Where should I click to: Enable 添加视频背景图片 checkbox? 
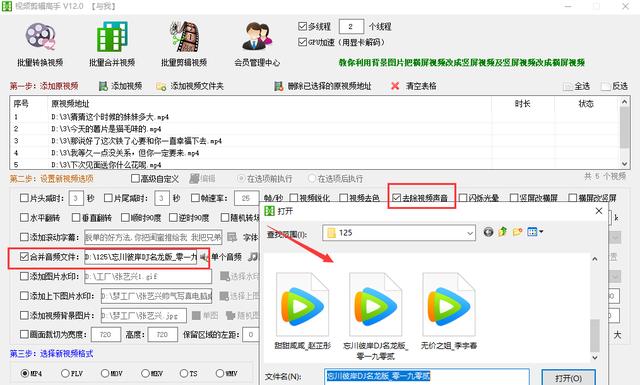[24, 315]
